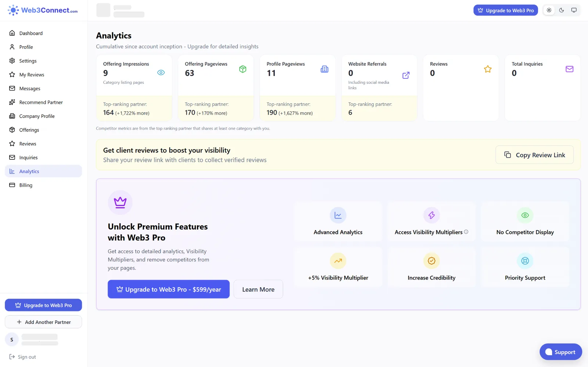Viewport: 588px width, 367px height.
Task: Click Add Another Partner button
Action: coord(43,322)
